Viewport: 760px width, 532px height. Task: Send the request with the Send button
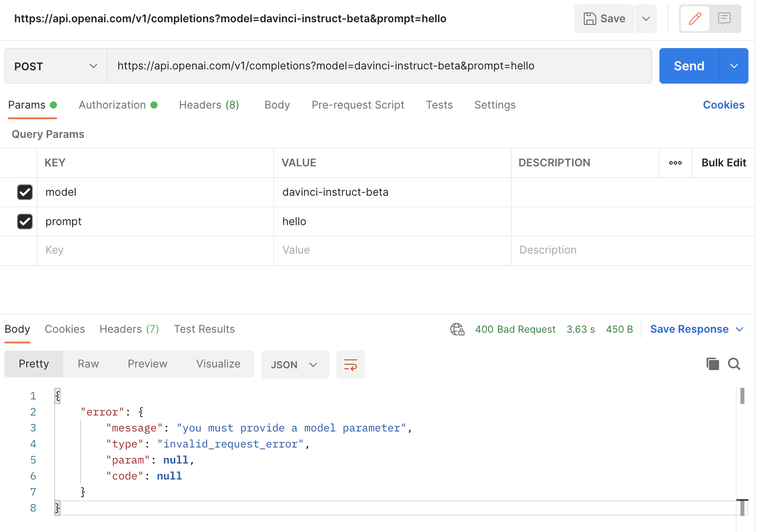click(x=689, y=66)
